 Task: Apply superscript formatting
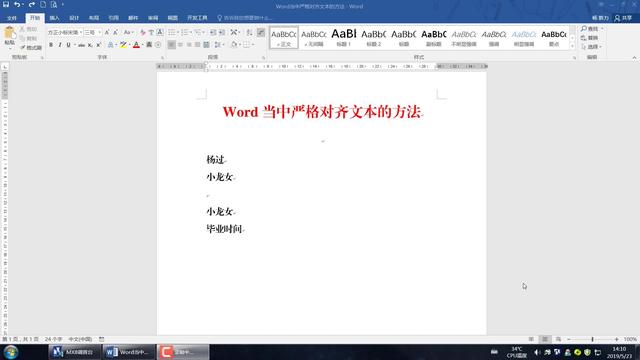[x=98, y=45]
